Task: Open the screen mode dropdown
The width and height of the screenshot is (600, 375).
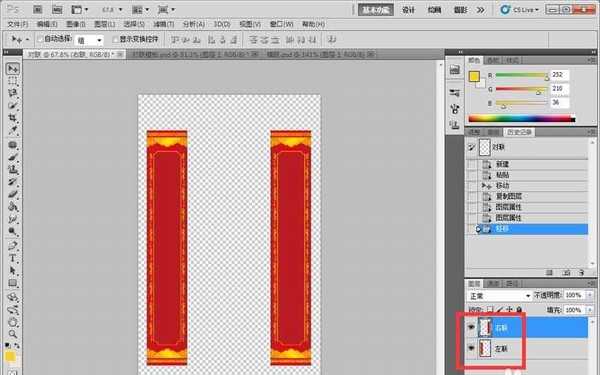Action: [167, 10]
